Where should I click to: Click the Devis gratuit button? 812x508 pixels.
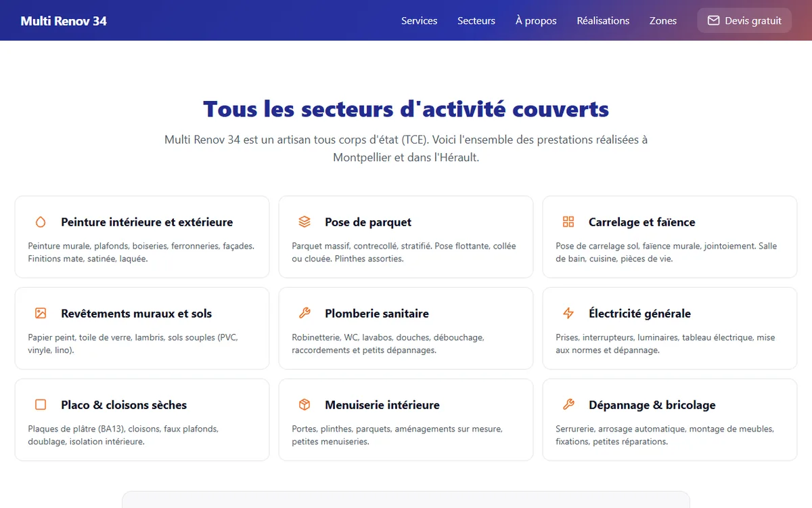744,20
